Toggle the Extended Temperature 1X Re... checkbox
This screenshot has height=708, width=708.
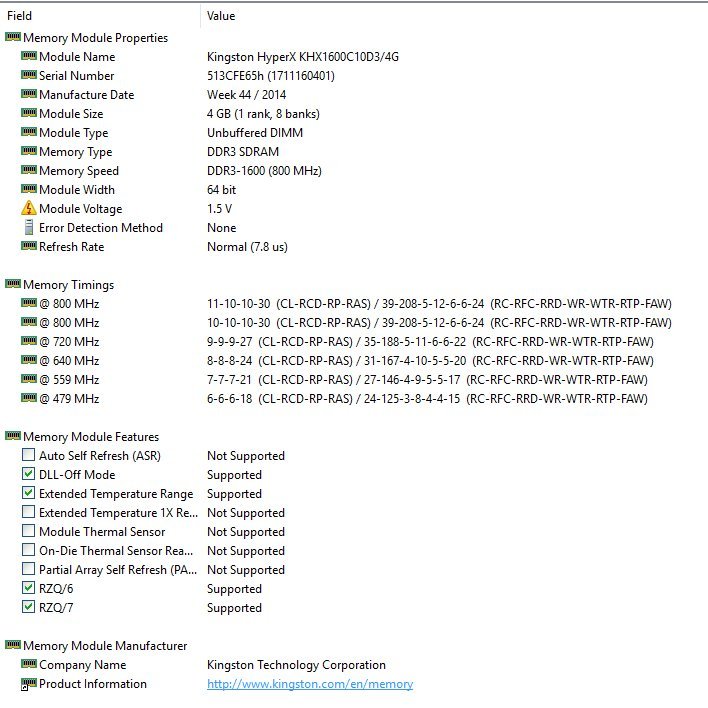[28, 512]
